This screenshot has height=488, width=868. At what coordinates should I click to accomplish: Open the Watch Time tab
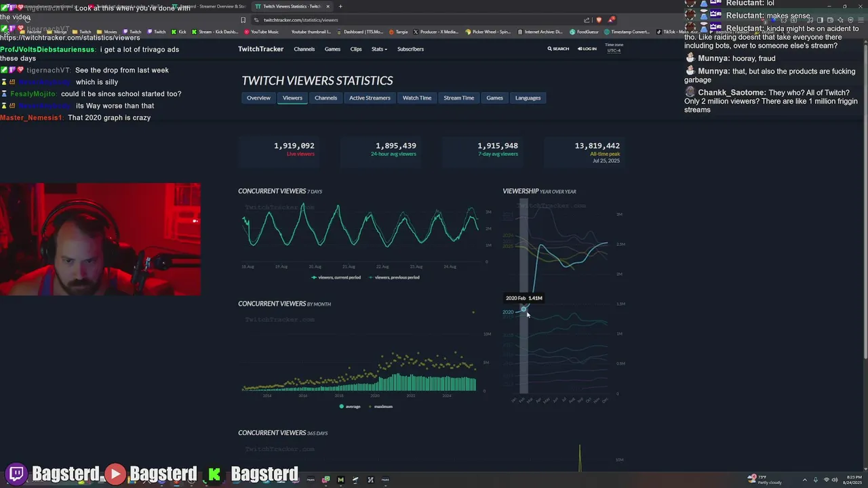click(417, 98)
